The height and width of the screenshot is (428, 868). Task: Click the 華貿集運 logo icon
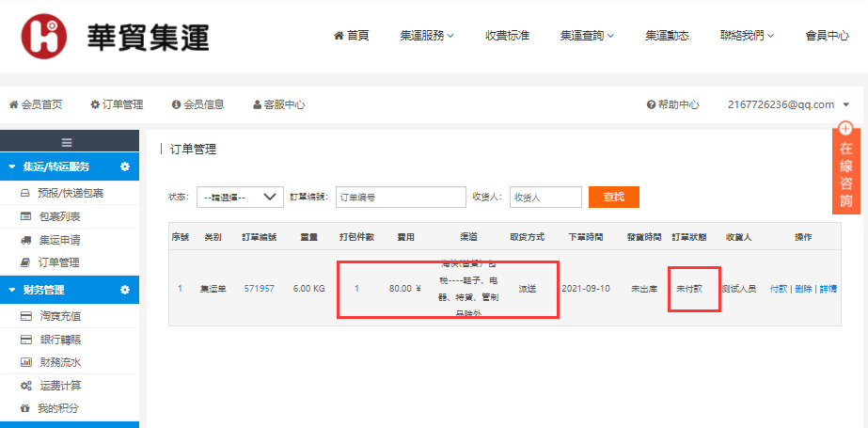click(44, 36)
